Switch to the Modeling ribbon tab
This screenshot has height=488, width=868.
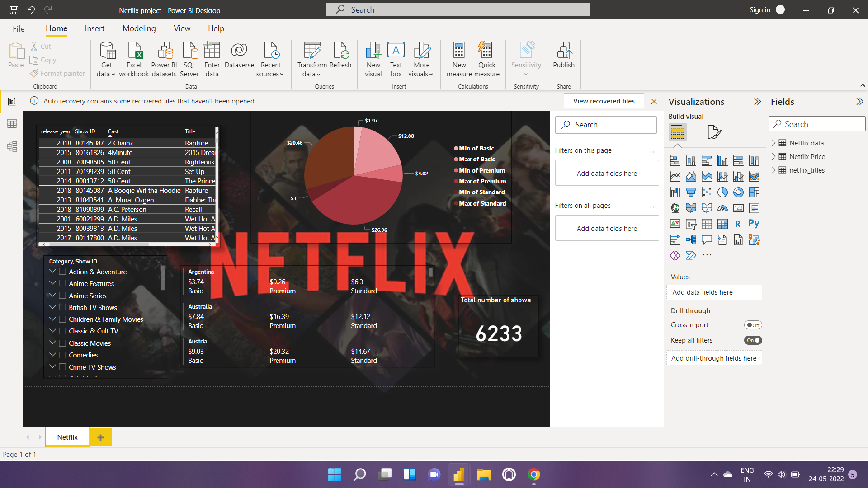point(139,28)
